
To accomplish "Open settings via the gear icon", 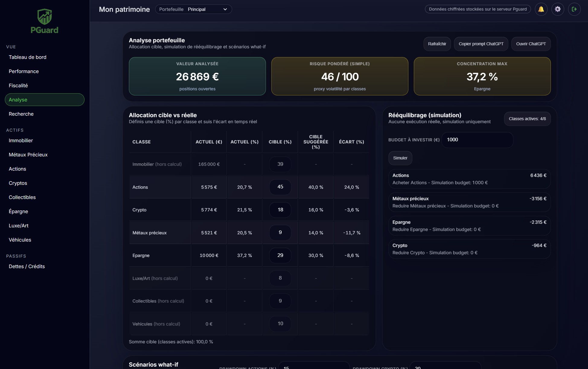I will pyautogui.click(x=558, y=9).
